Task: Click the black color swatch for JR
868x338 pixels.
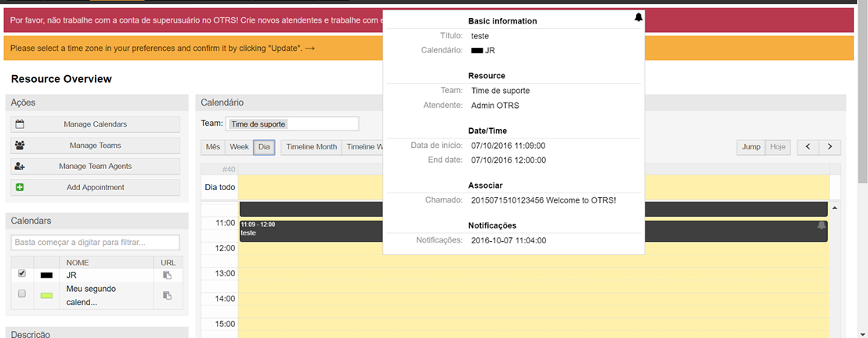Action: [x=46, y=275]
